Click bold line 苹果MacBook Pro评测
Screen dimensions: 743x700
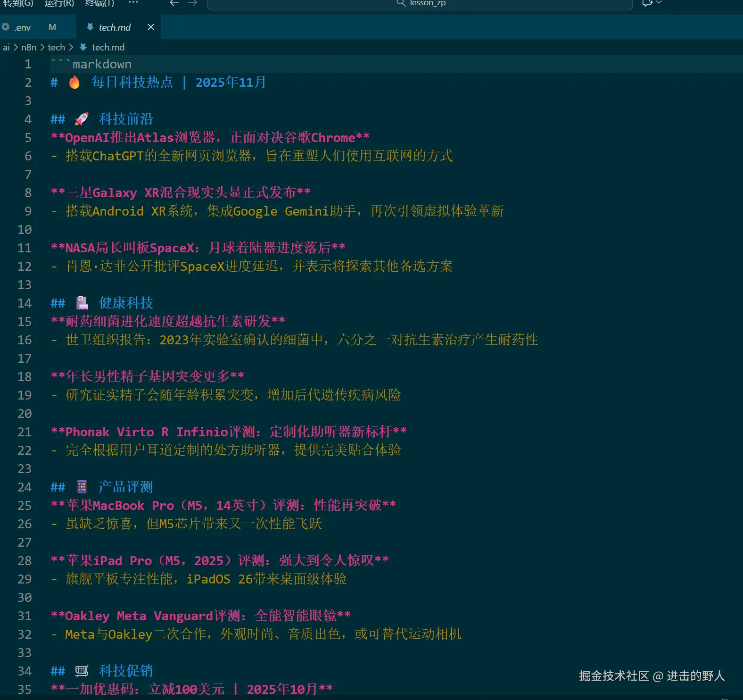pos(223,506)
